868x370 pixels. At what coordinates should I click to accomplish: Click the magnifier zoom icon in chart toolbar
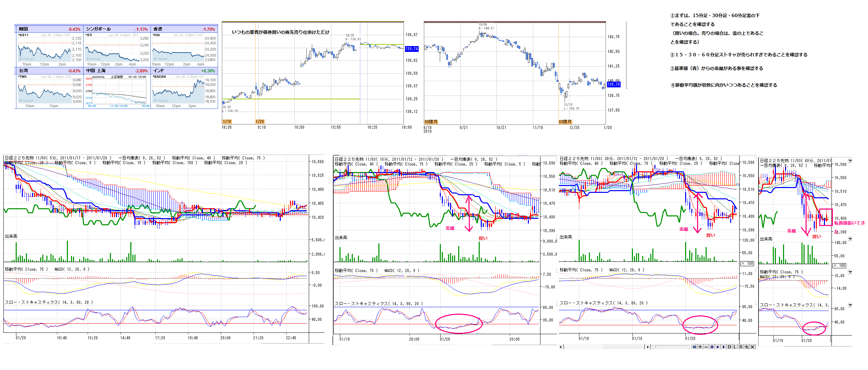(747, 347)
